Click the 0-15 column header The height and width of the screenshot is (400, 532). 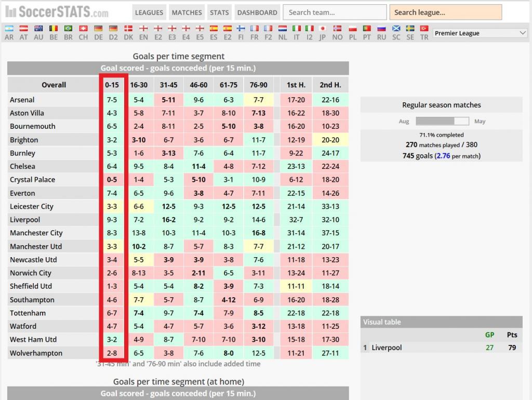[x=112, y=85]
